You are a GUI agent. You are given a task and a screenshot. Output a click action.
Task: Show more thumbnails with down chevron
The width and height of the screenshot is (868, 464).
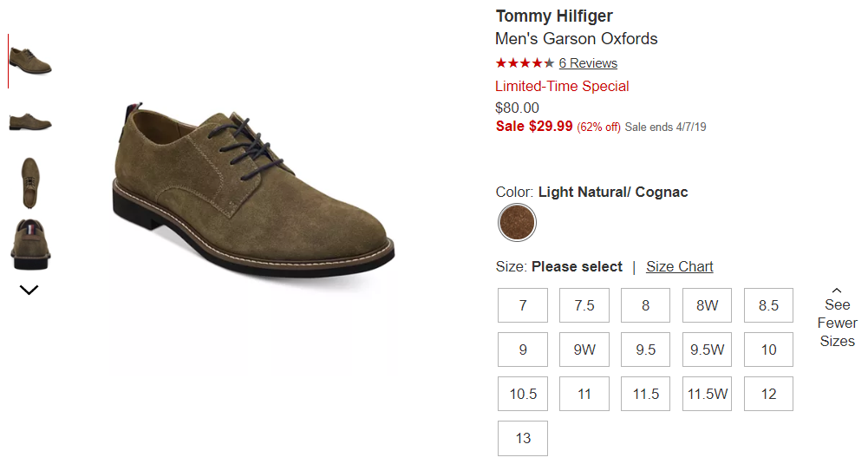pyautogui.click(x=29, y=290)
